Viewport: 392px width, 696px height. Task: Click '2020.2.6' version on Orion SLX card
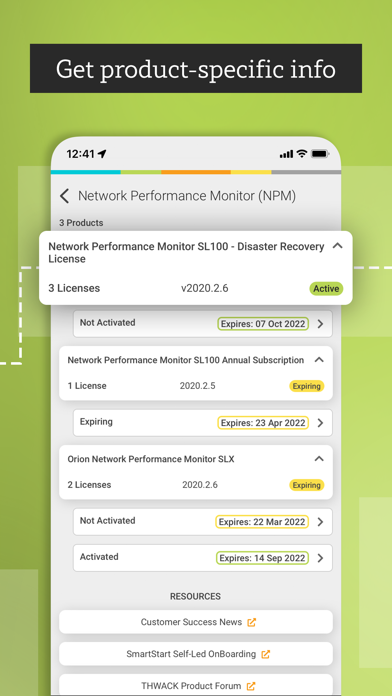[200, 485]
